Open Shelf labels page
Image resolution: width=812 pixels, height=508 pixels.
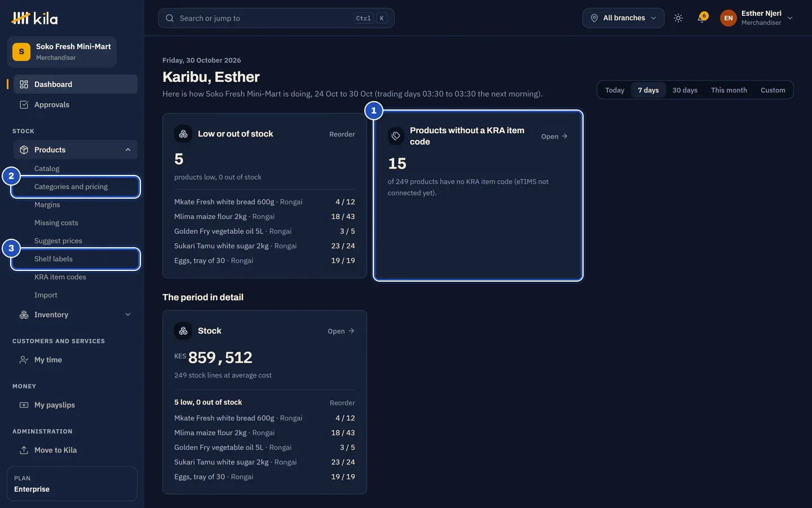pos(76,259)
